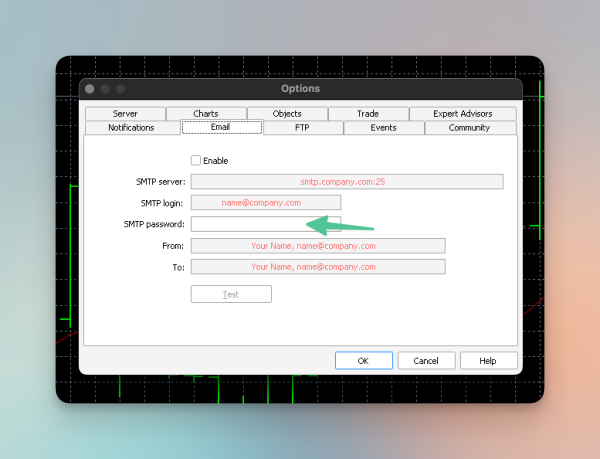600x459 pixels.
Task: Open the Expert Advisors tab
Action: click(x=462, y=114)
